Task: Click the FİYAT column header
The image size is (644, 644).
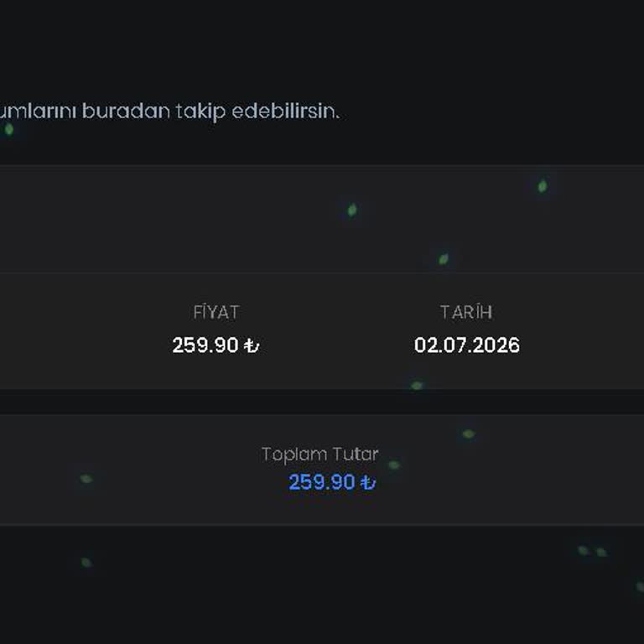Action: pos(216,312)
